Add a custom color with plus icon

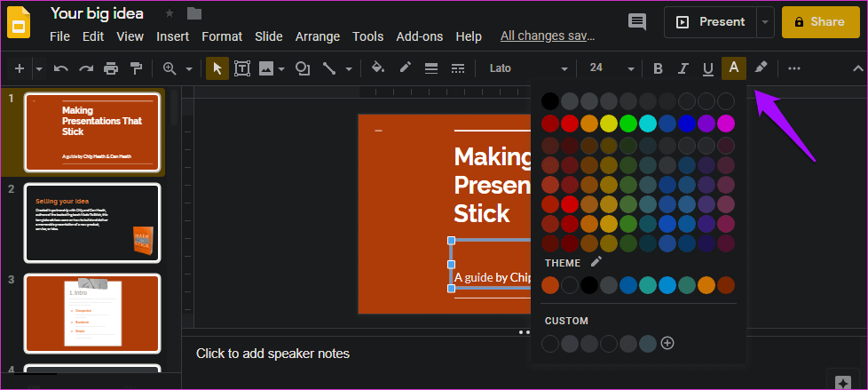tap(667, 343)
